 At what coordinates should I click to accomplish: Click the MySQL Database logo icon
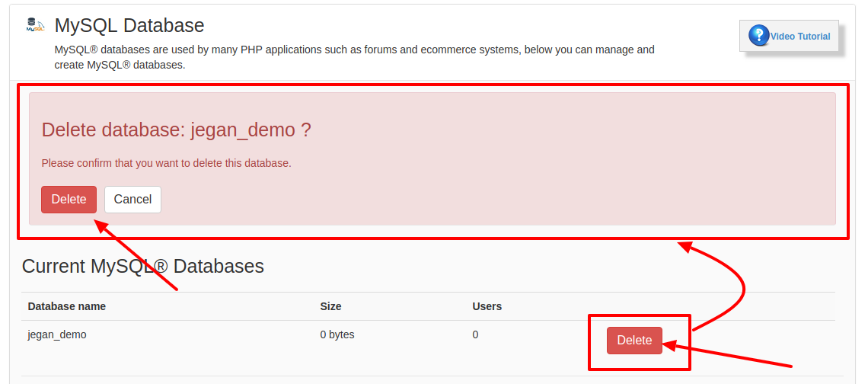tap(36, 25)
